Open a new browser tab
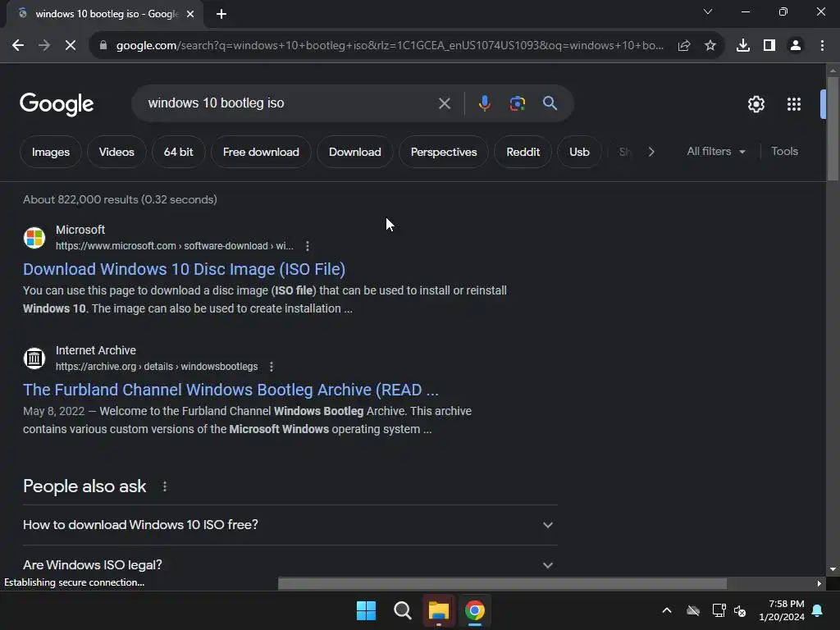840x630 pixels. [x=221, y=15]
